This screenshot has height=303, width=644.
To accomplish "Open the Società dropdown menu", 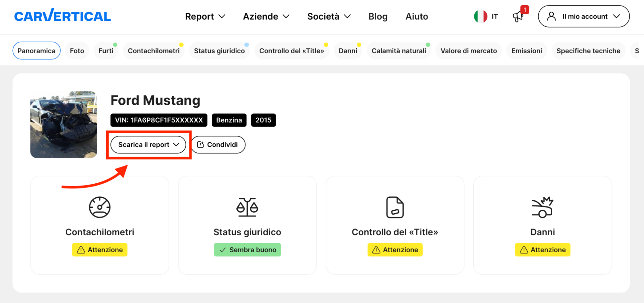I will click(329, 16).
